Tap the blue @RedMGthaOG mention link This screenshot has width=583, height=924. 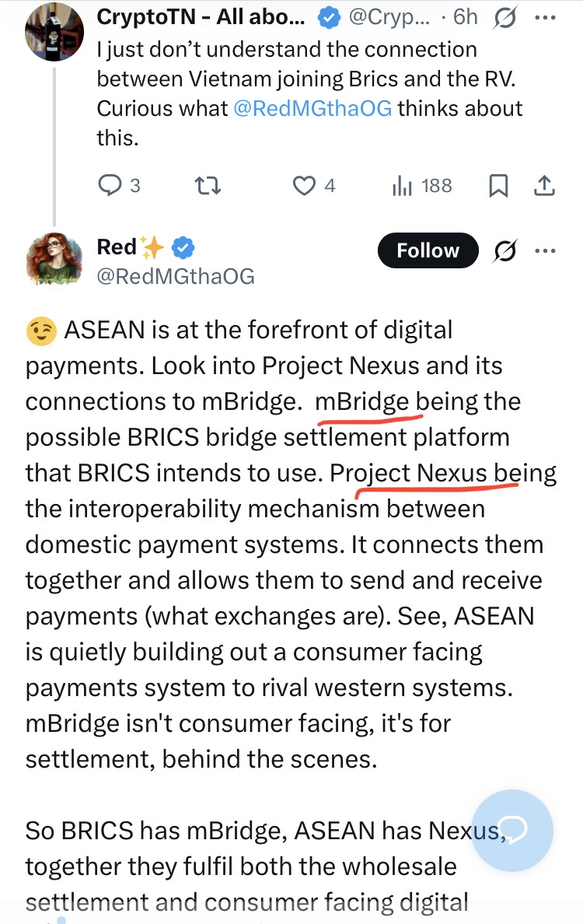pyautogui.click(x=313, y=109)
